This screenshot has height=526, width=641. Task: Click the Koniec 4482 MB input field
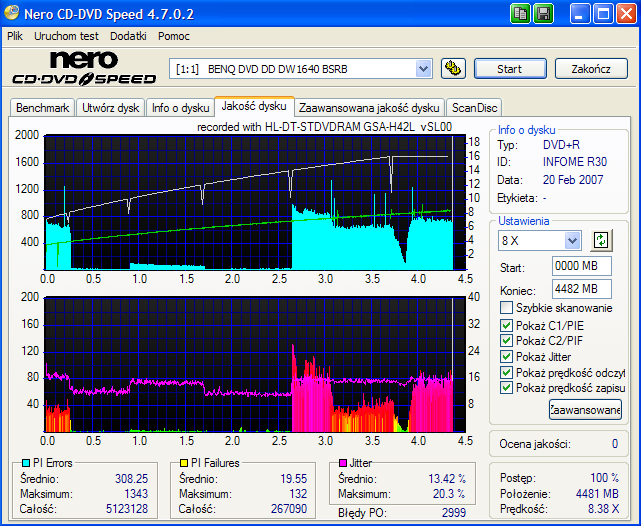[581, 289]
